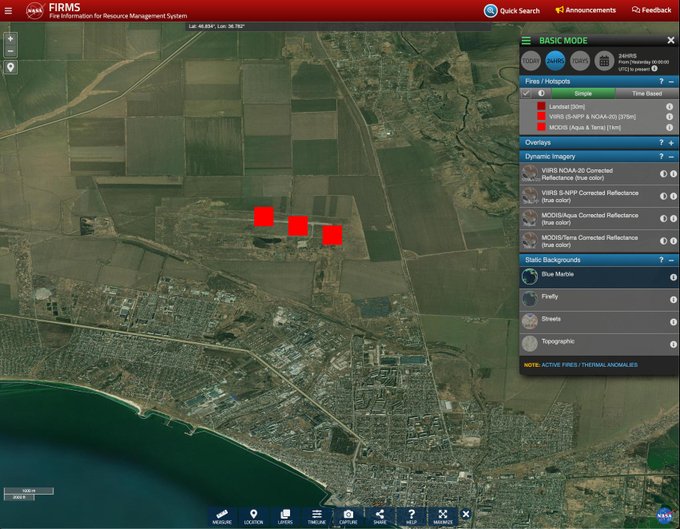Click the MODIS [1km] color swatch
The height and width of the screenshot is (529, 680).
point(541,127)
